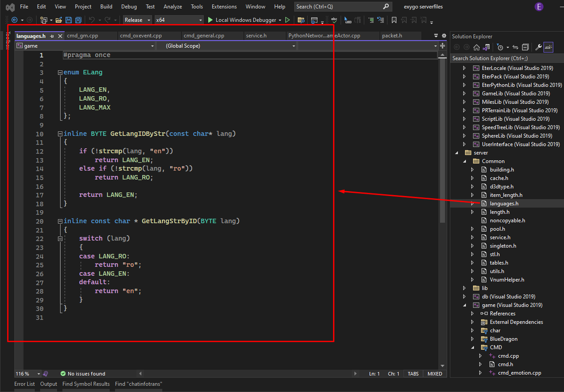Image resolution: width=564 pixels, height=392 pixels.
Task: Click the bookmark icon in the toolbar
Action: click(394, 20)
